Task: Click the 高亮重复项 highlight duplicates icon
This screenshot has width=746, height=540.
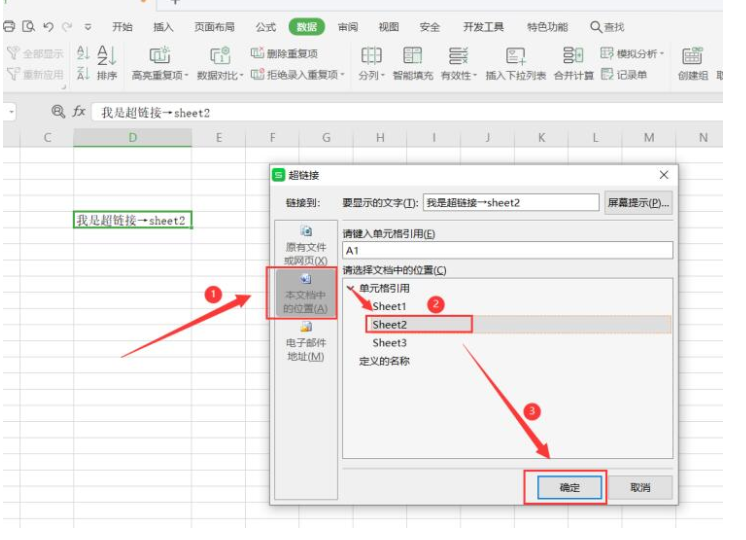Action: click(159, 56)
